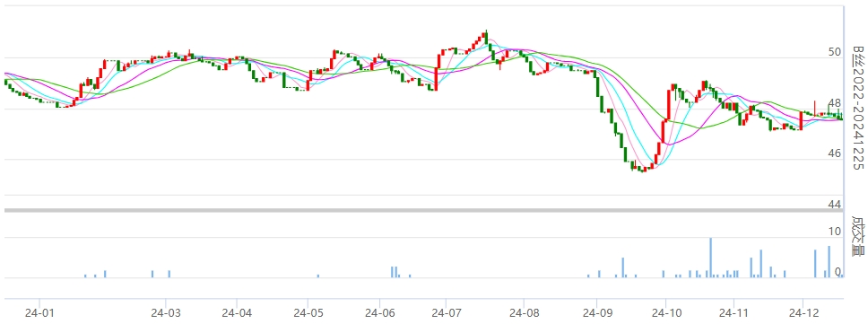This screenshot has height=324, width=868.
Task: Select the 44 price axis label
Action: tap(834, 205)
